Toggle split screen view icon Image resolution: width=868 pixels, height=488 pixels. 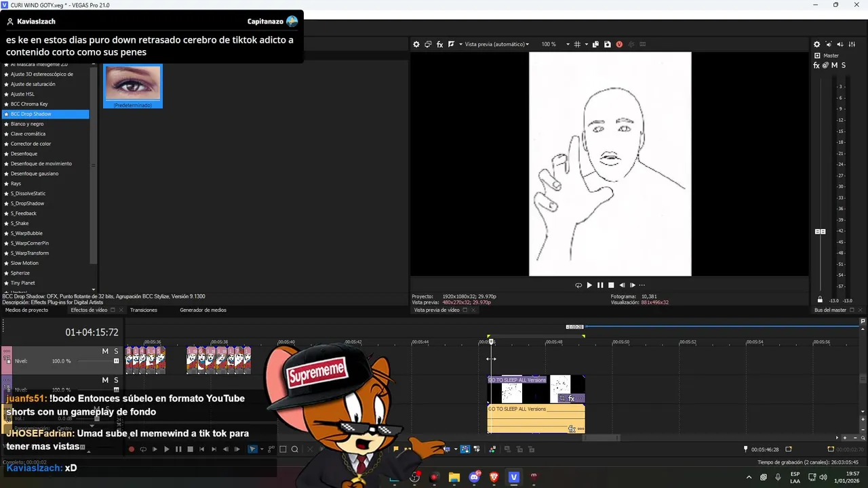point(452,44)
